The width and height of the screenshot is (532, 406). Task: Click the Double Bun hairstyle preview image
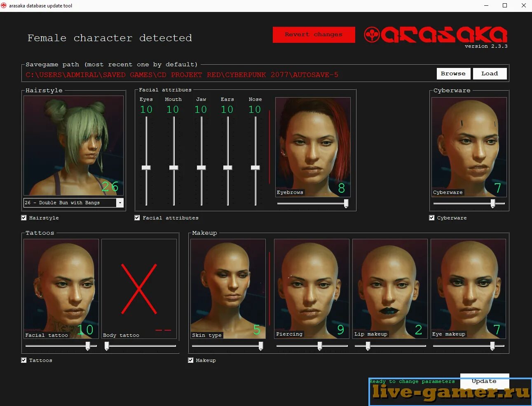click(73, 146)
